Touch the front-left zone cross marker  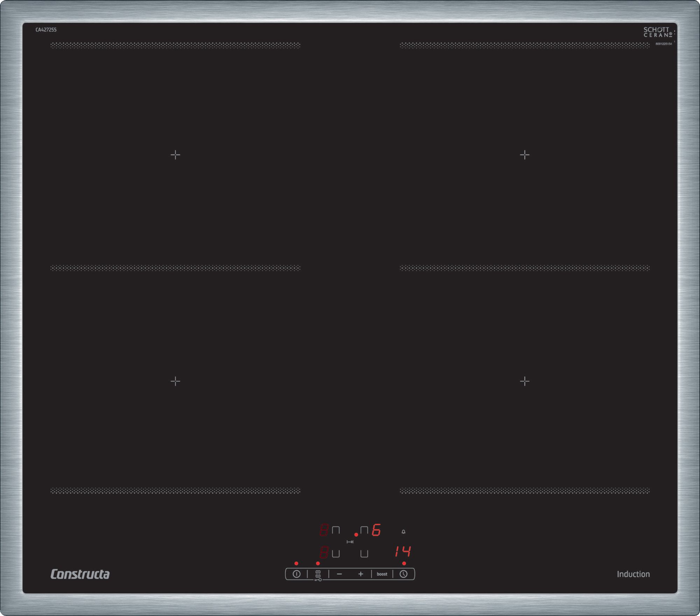tap(175, 381)
